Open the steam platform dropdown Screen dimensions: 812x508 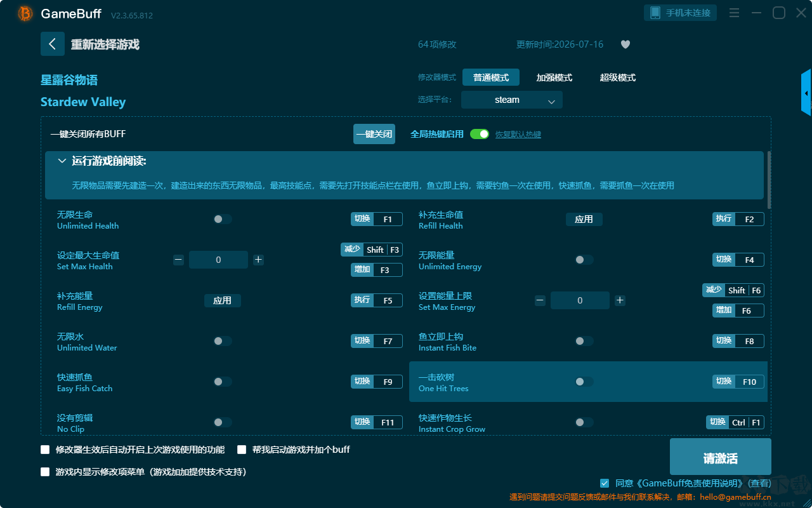click(512, 100)
